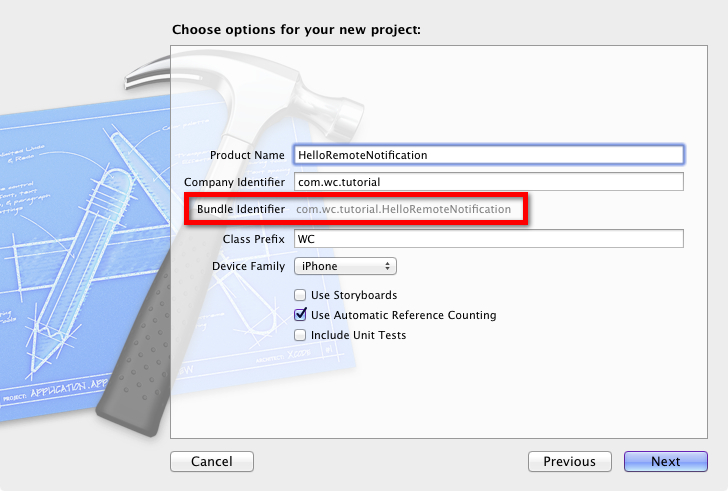
Task: Click the Product Name label
Action: pyautogui.click(x=247, y=155)
